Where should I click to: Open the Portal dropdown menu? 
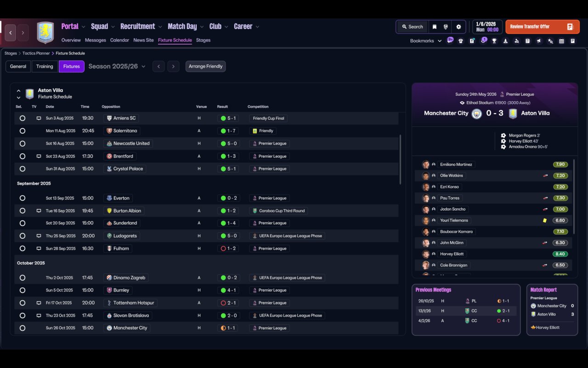(x=73, y=27)
